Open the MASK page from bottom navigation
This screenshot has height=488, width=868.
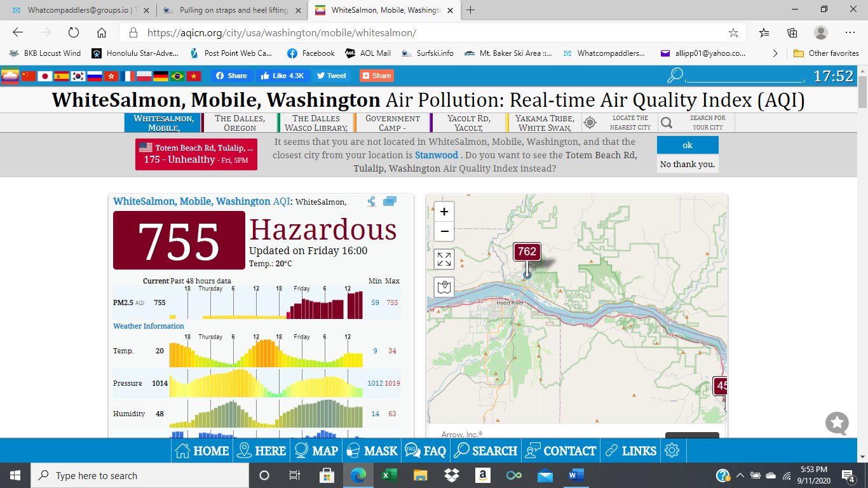(x=372, y=451)
